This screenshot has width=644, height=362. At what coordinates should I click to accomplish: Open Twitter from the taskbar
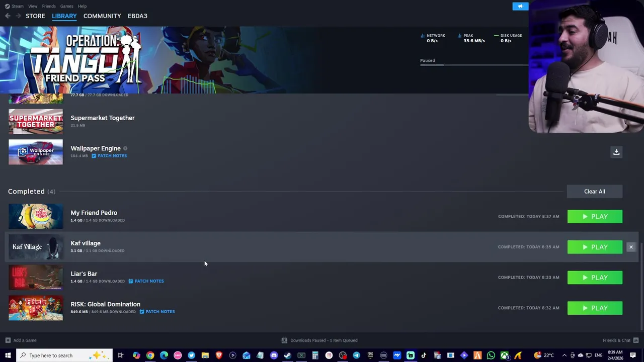click(191, 355)
